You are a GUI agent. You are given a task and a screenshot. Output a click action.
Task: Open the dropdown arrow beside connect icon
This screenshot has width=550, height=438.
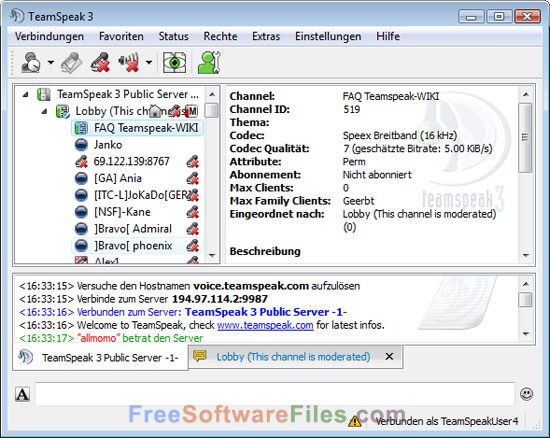[x=51, y=62]
